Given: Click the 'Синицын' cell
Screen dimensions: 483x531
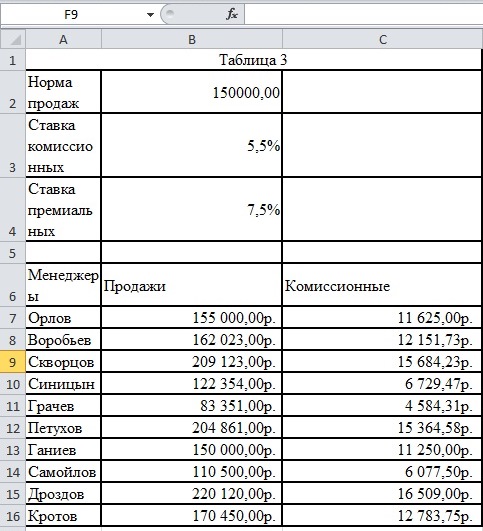Looking at the screenshot, I should tap(63, 384).
